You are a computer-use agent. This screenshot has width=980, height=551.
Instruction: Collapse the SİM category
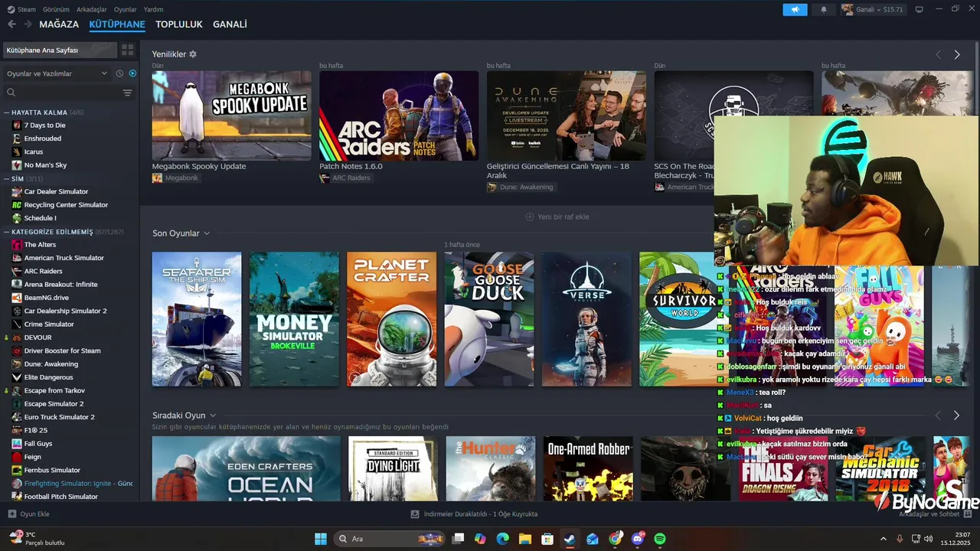click(6, 178)
